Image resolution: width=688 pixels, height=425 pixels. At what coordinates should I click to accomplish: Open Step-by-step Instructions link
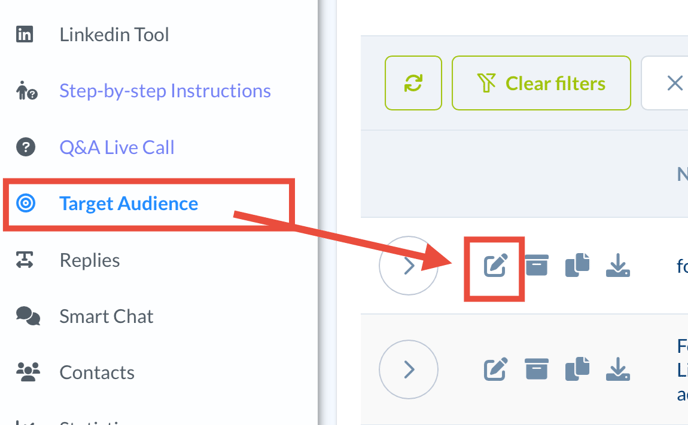[x=164, y=91]
